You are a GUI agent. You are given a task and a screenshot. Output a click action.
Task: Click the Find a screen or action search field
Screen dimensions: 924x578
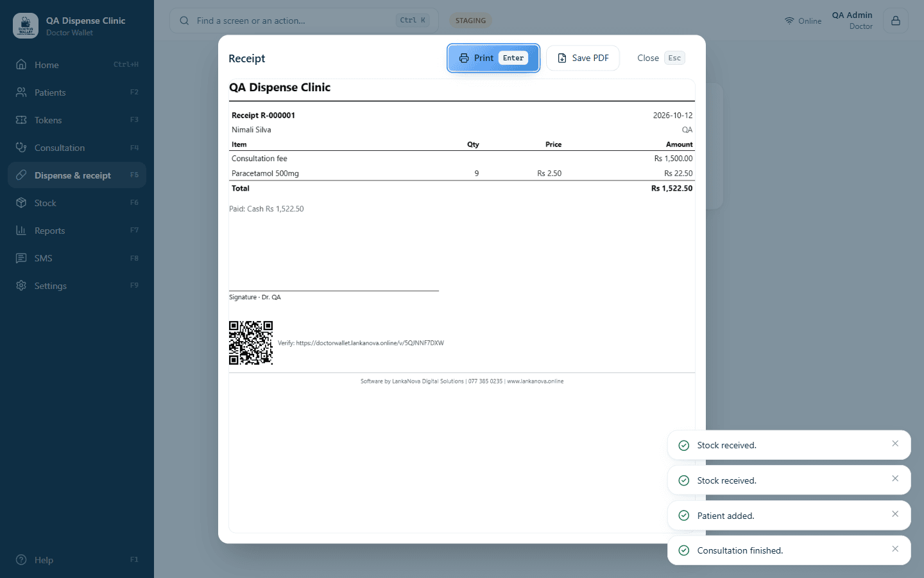(304, 21)
